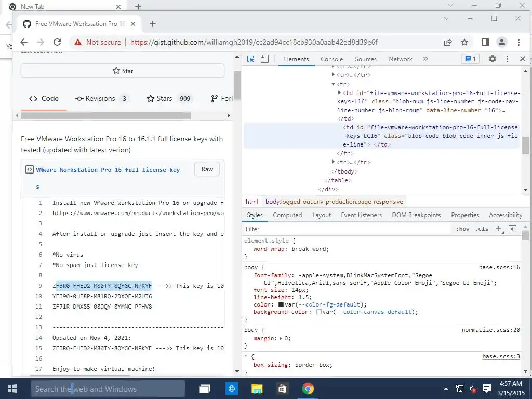Open Chrome three-dot menu
Screen dimensions: 532x399
pyautogui.click(x=518, y=42)
